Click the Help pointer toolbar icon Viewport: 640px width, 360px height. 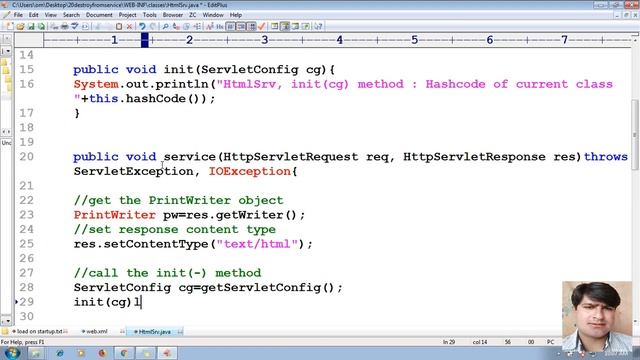(318, 27)
